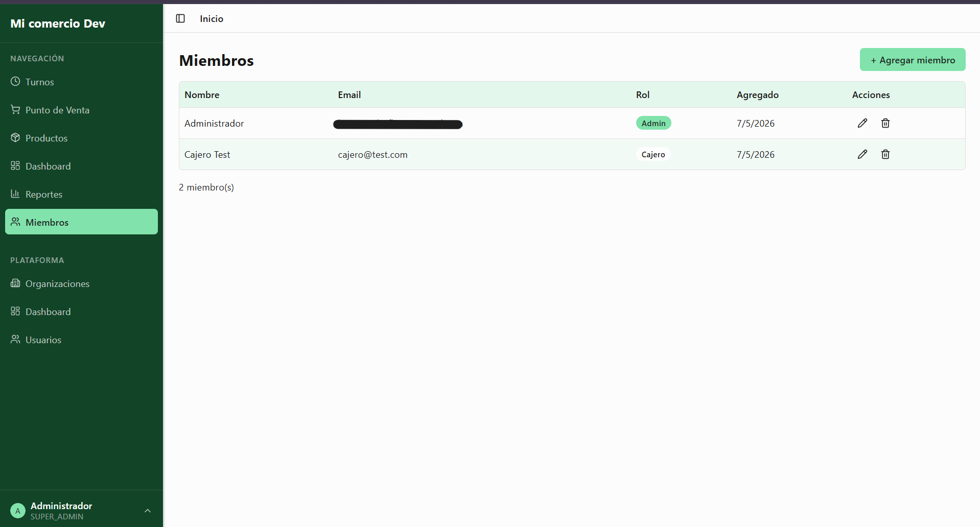Screen dimensions: 980x527
Task: Click the Organizaciones building icon
Action: tap(15, 283)
